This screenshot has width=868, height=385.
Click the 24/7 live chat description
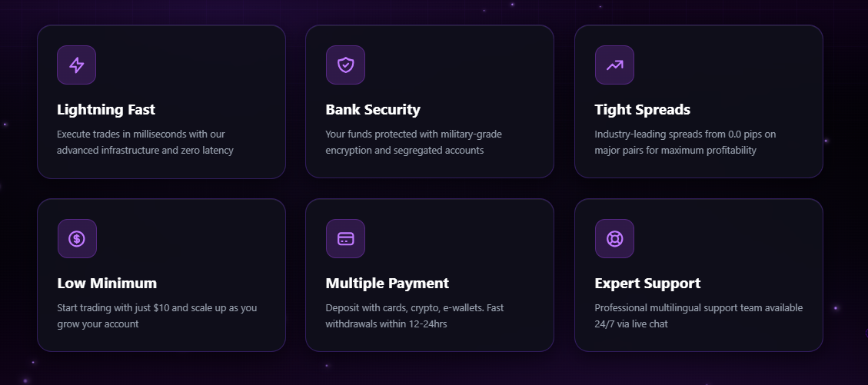point(699,316)
